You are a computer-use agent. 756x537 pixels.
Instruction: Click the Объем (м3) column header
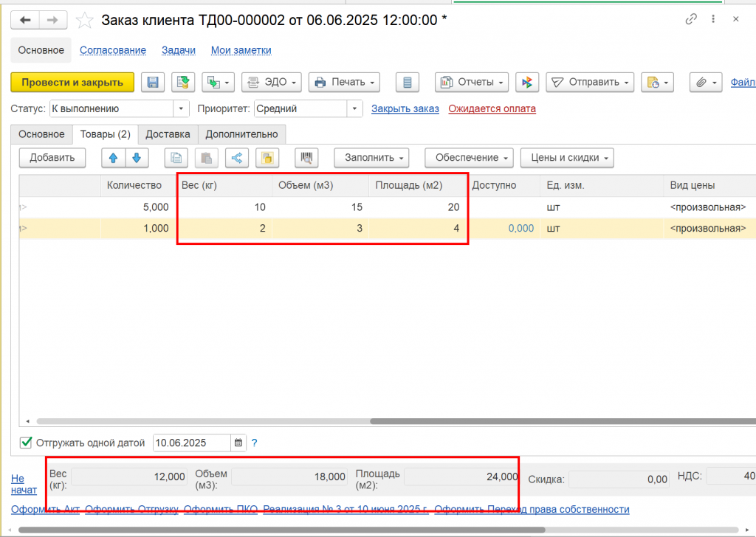point(320,185)
